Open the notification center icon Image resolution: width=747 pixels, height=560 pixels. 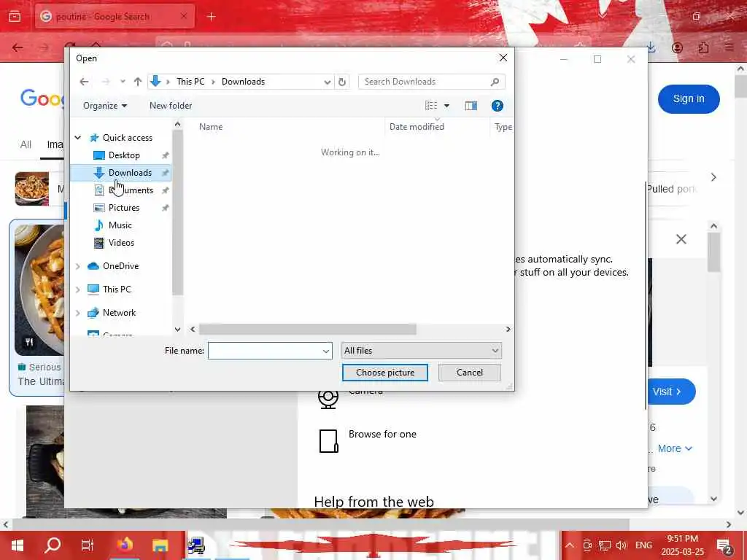click(x=724, y=546)
